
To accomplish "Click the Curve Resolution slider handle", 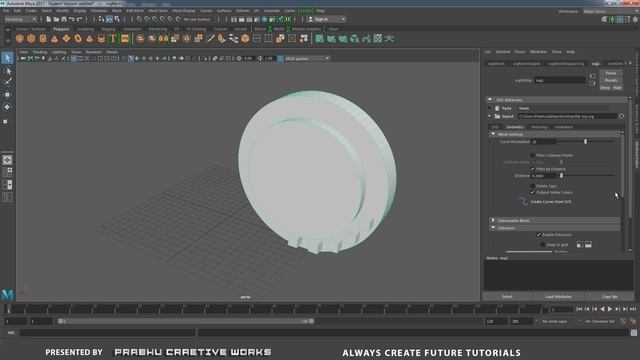I will click(x=585, y=142).
